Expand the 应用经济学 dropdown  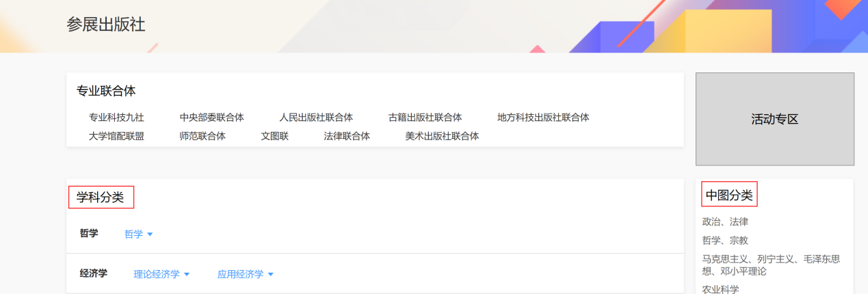[x=246, y=274]
